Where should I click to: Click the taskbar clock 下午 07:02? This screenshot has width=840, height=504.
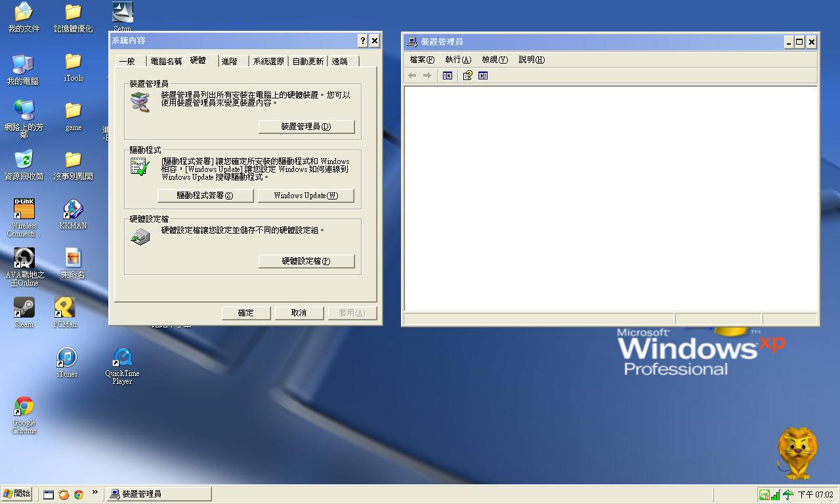click(815, 495)
